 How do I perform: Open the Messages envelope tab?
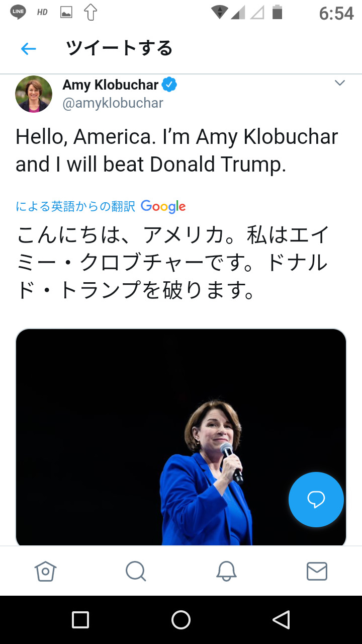pos(317,571)
